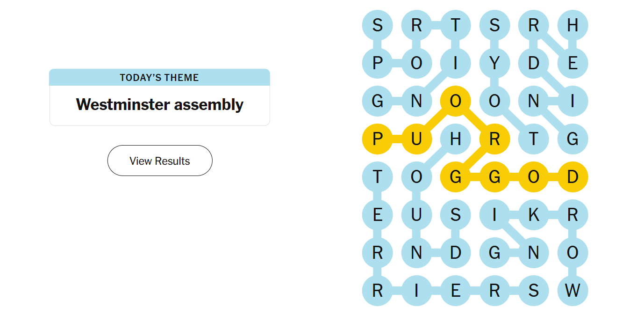Tap the H that starts HOUNDS

tap(455, 139)
